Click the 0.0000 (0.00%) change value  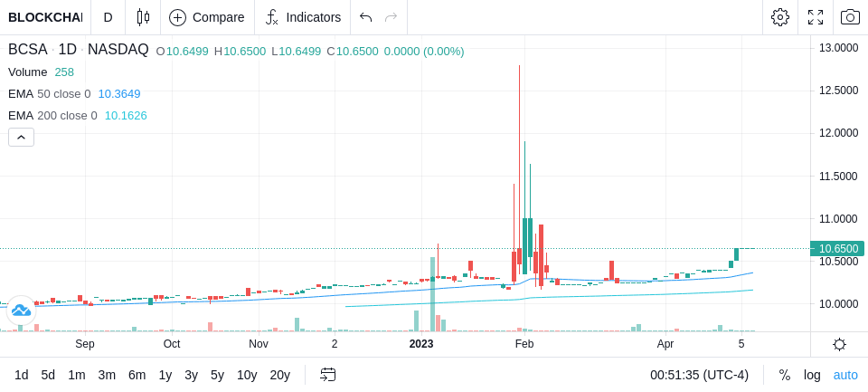pyautogui.click(x=424, y=52)
